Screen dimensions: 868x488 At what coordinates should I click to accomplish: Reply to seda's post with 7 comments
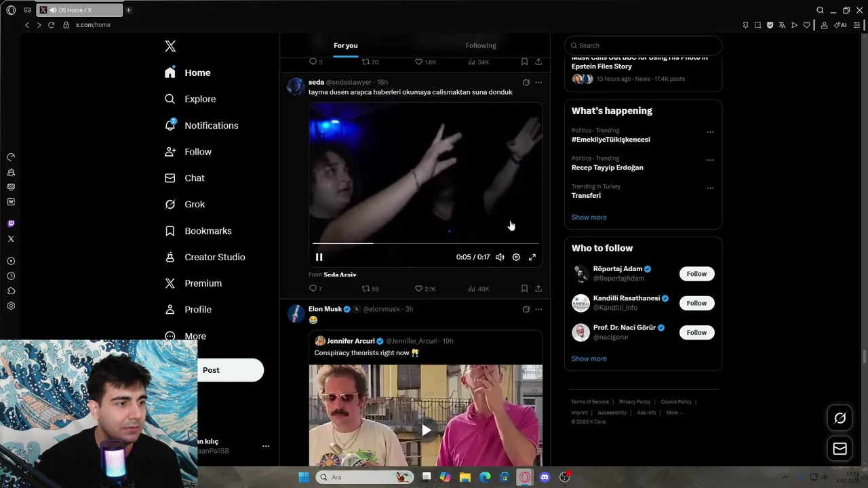coord(315,289)
